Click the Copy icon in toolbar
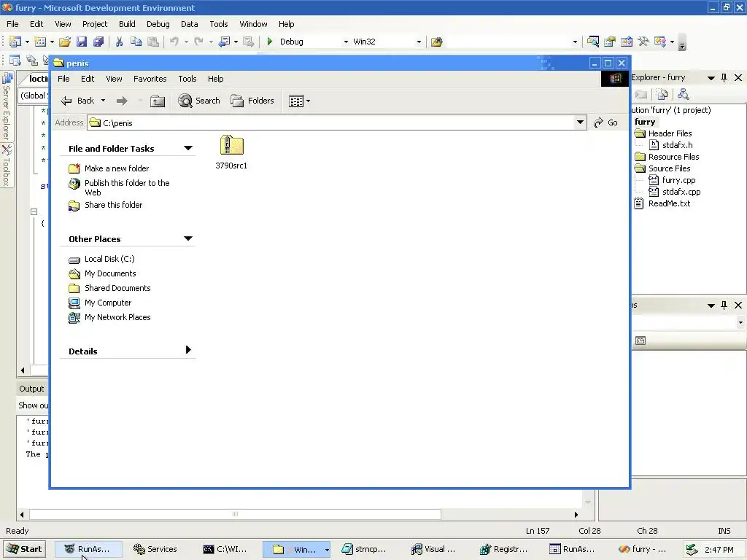Viewport: 747px width, 560px height. 136,42
